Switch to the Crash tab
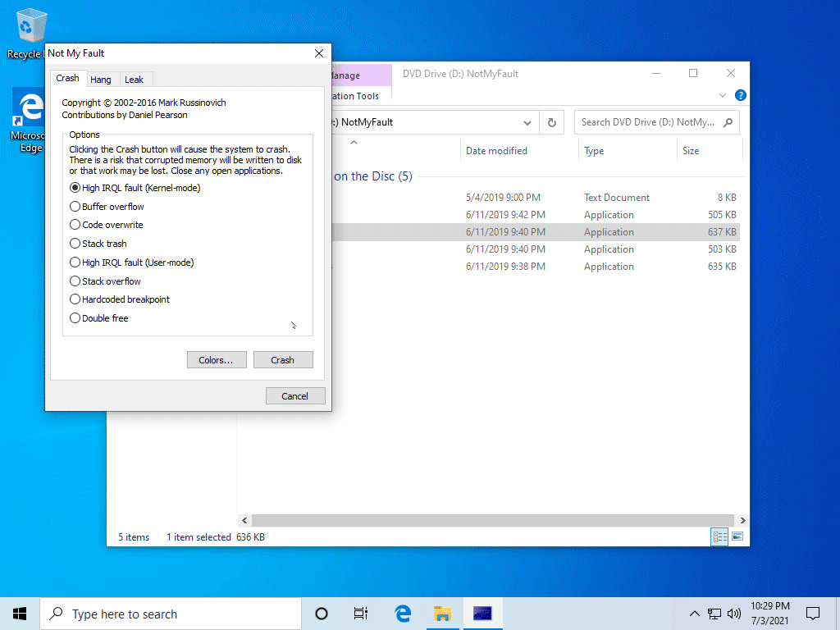The height and width of the screenshot is (630, 840). 67,78
